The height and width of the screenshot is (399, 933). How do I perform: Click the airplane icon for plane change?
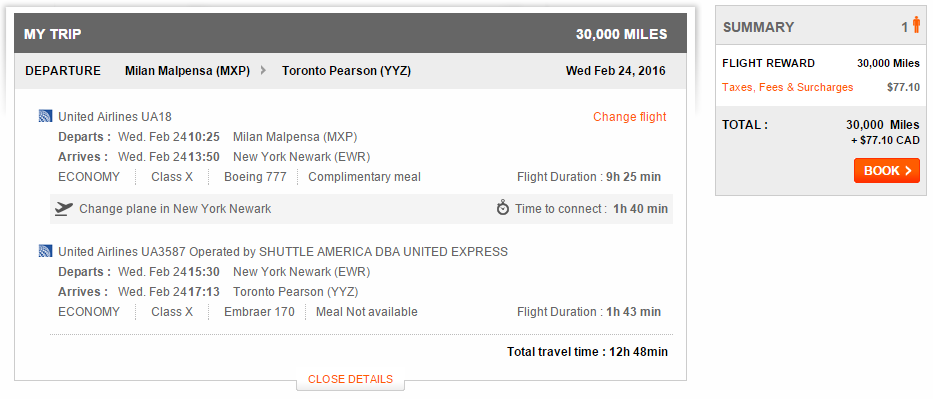click(64, 209)
